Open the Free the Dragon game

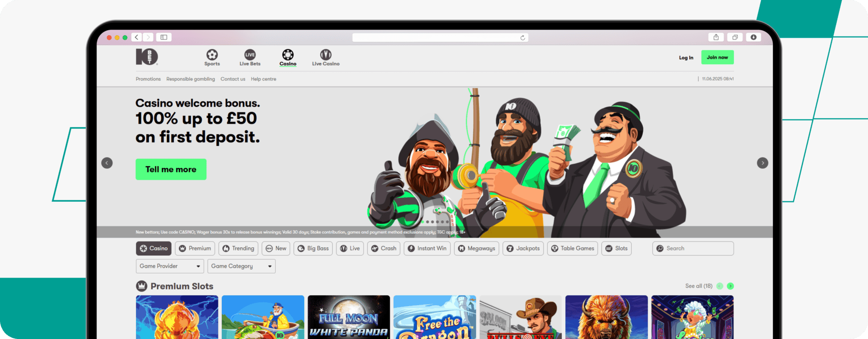point(434,317)
